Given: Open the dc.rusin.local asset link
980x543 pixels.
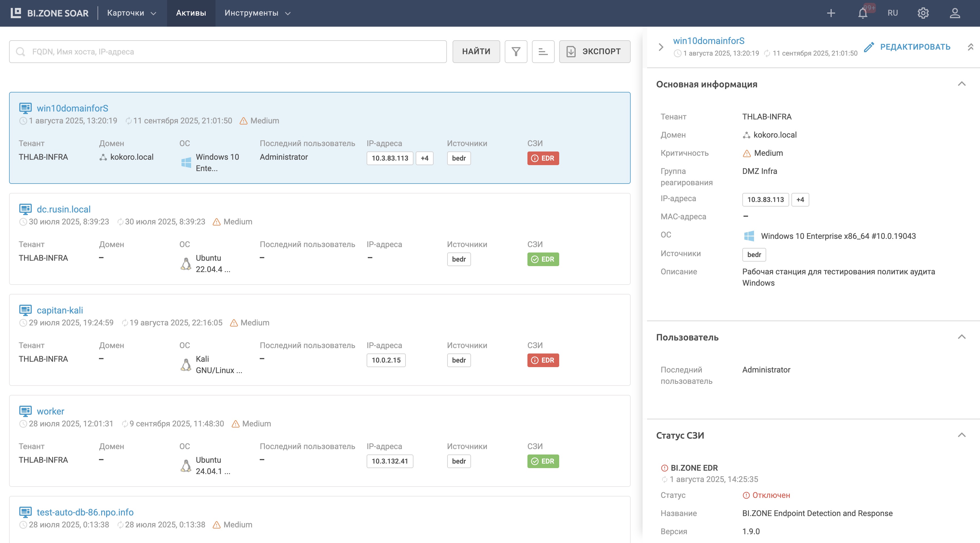Looking at the screenshot, I should pyautogui.click(x=64, y=209).
